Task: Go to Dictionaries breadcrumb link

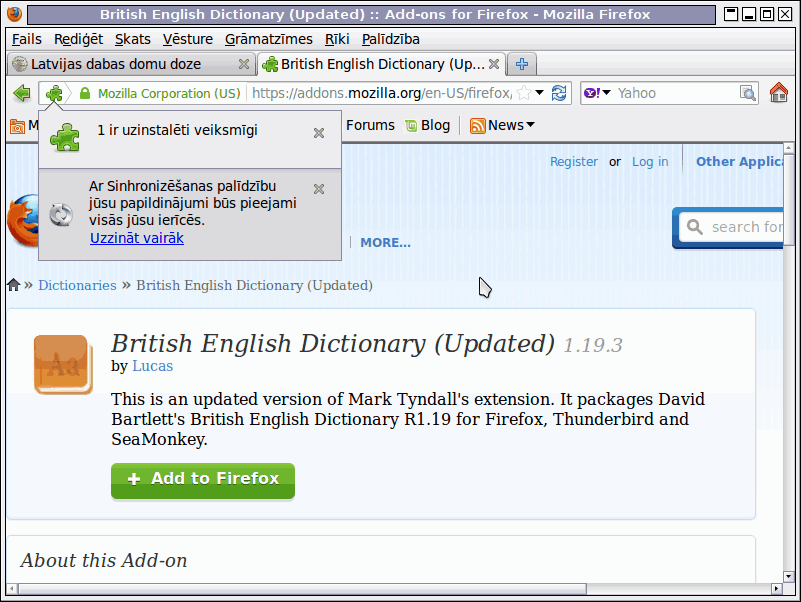Action: 77,285
